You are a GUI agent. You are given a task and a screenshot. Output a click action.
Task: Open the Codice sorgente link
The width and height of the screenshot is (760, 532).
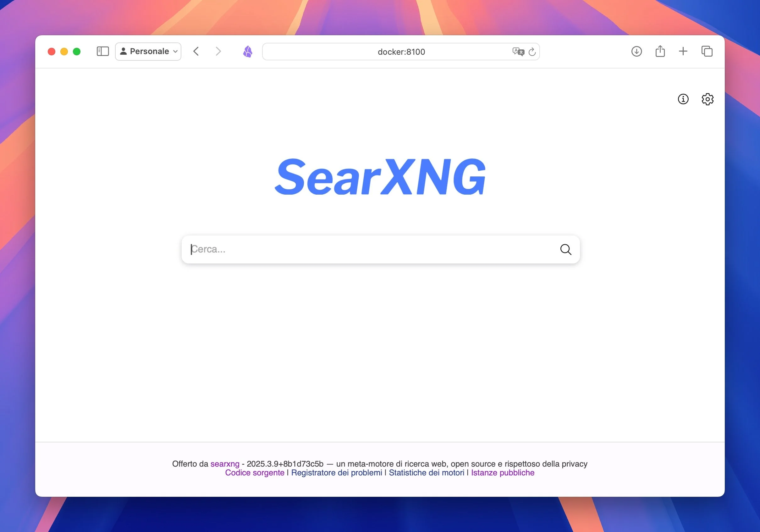pos(254,472)
